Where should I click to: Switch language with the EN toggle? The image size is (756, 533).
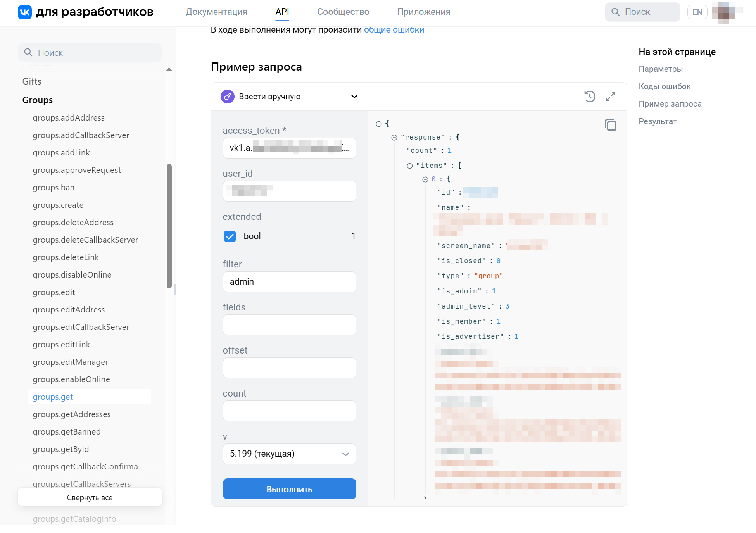point(697,12)
